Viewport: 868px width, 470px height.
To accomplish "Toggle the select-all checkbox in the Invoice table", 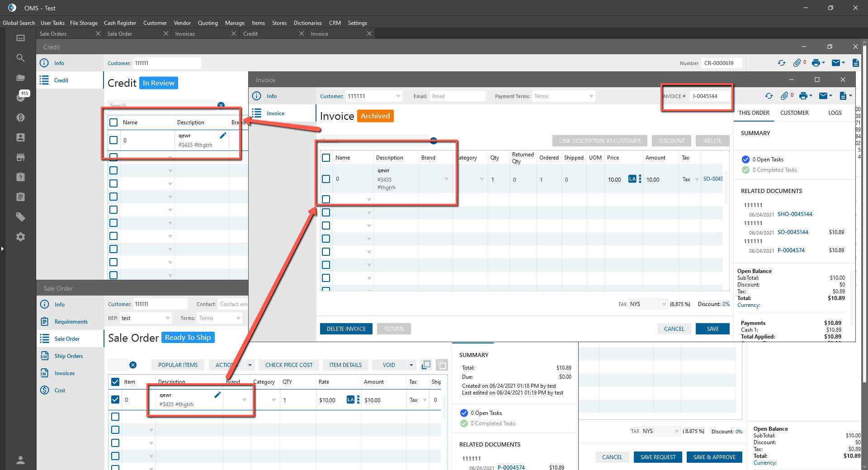I will [326, 158].
